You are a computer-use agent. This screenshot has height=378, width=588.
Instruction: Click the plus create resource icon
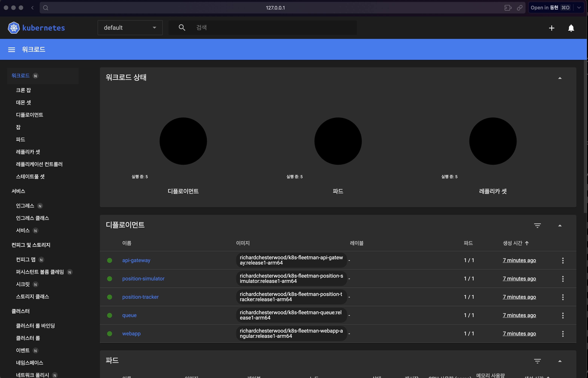coord(551,28)
